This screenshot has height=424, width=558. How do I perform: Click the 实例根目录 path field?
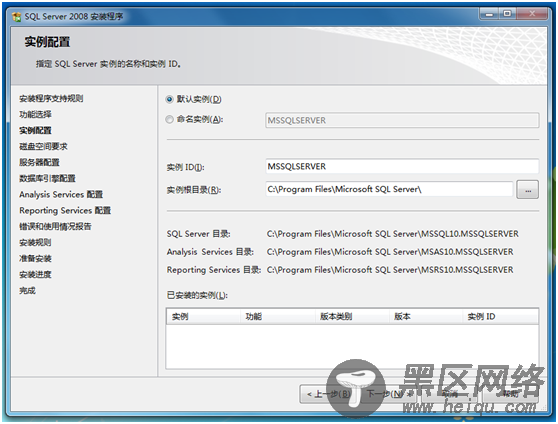coord(389,189)
